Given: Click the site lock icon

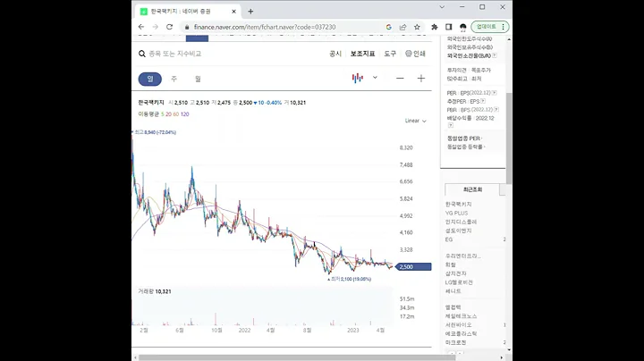Looking at the screenshot, I should pyautogui.click(x=187, y=27).
